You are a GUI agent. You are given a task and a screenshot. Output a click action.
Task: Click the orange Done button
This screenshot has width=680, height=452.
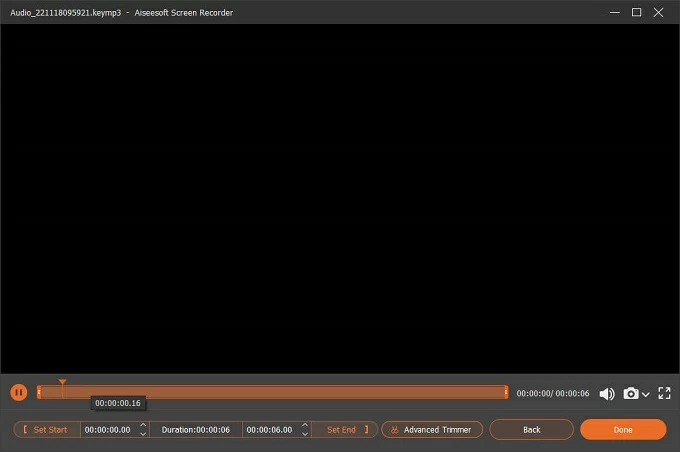click(x=622, y=430)
